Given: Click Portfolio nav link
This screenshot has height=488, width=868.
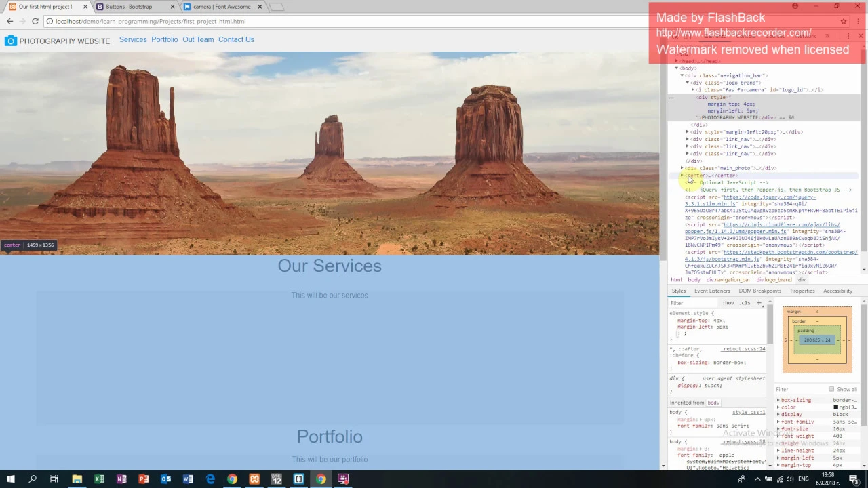Looking at the screenshot, I should click(164, 39).
